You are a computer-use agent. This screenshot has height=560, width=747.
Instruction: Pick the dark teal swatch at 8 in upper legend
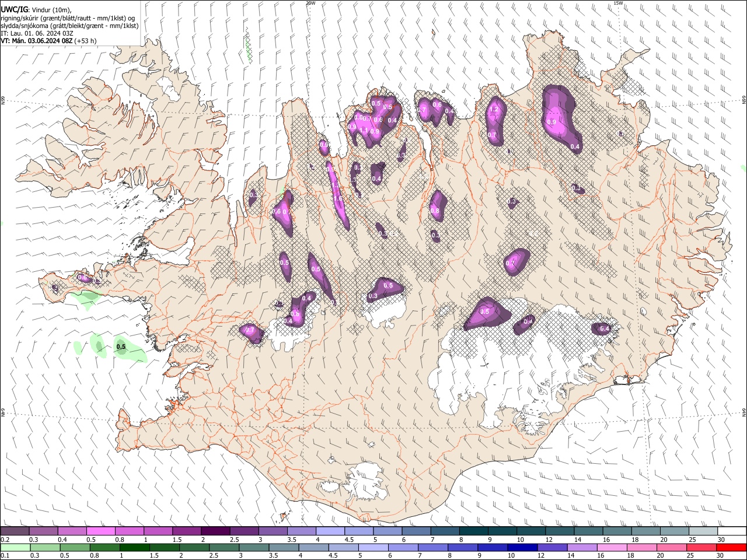[474, 531]
